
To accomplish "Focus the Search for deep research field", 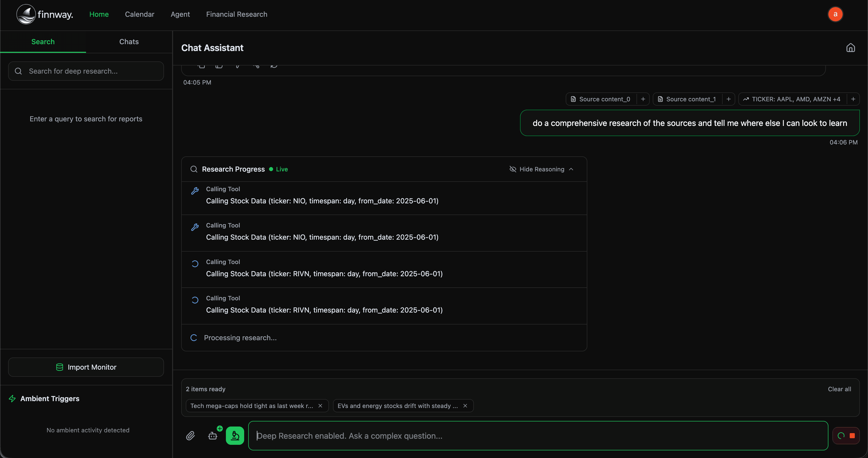I will tap(86, 71).
